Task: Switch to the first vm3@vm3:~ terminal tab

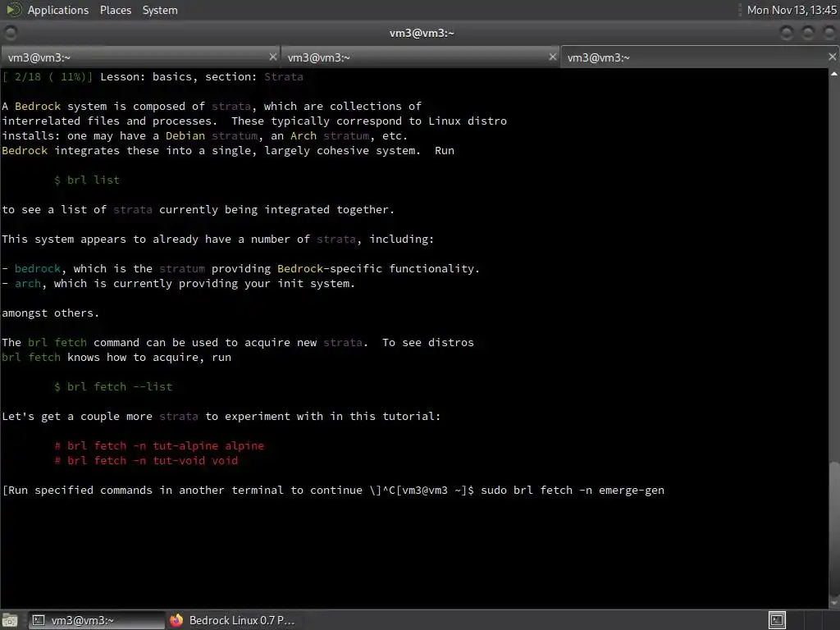Action: [139, 57]
